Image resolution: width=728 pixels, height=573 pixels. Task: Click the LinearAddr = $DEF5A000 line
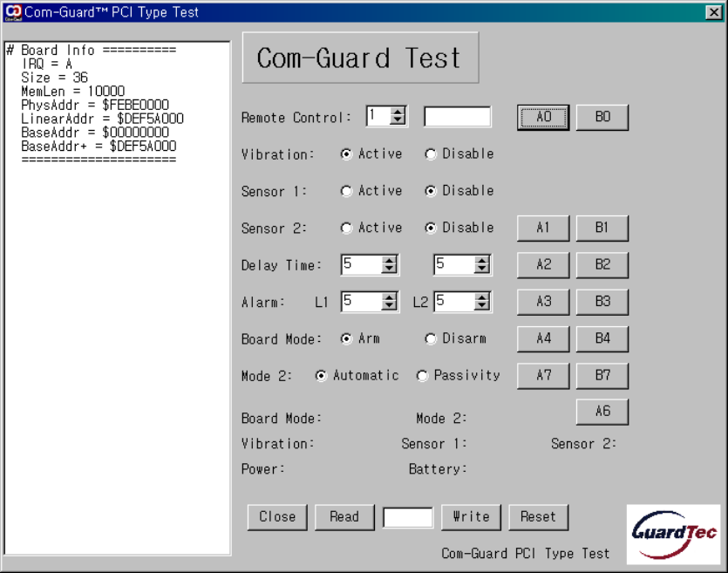102,119
